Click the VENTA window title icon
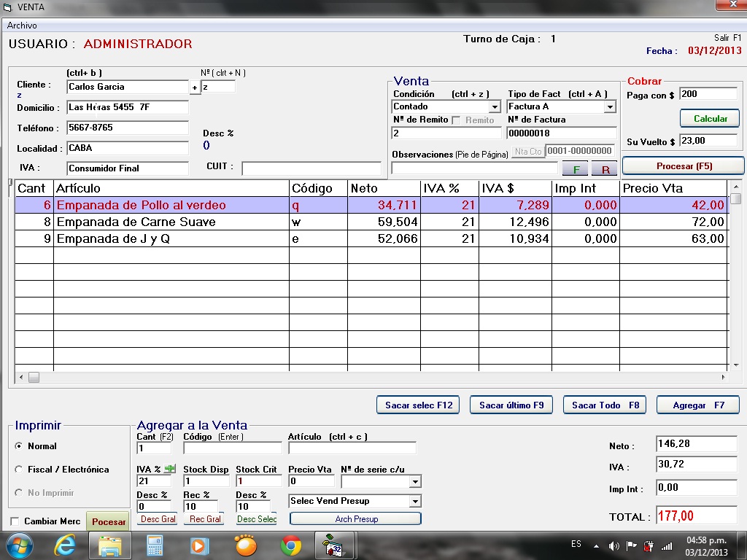This screenshot has height=560, width=747. [x=7, y=7]
